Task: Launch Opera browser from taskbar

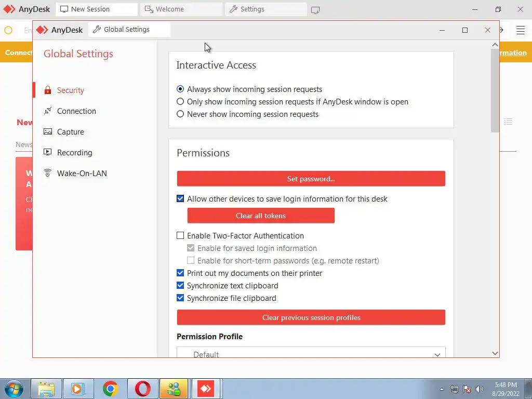Action: pos(142,389)
